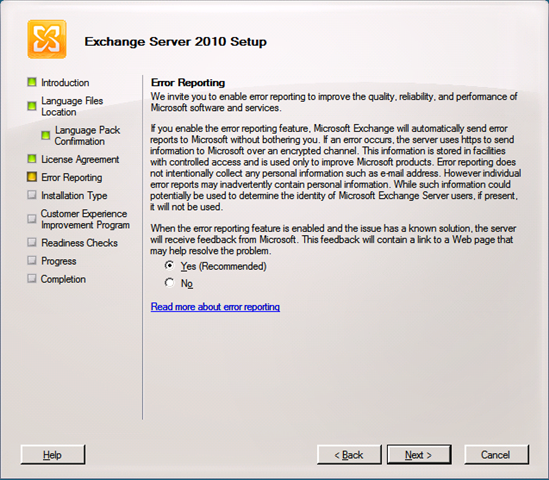This screenshot has height=480, width=549.
Task: Click the Language Files Location step square
Action: click(32, 106)
